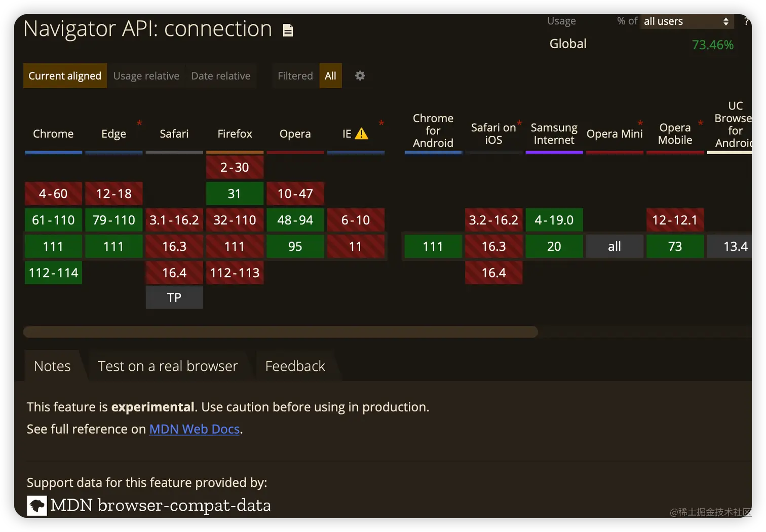Click the horizontal scrollbar under the table

pyautogui.click(x=281, y=332)
